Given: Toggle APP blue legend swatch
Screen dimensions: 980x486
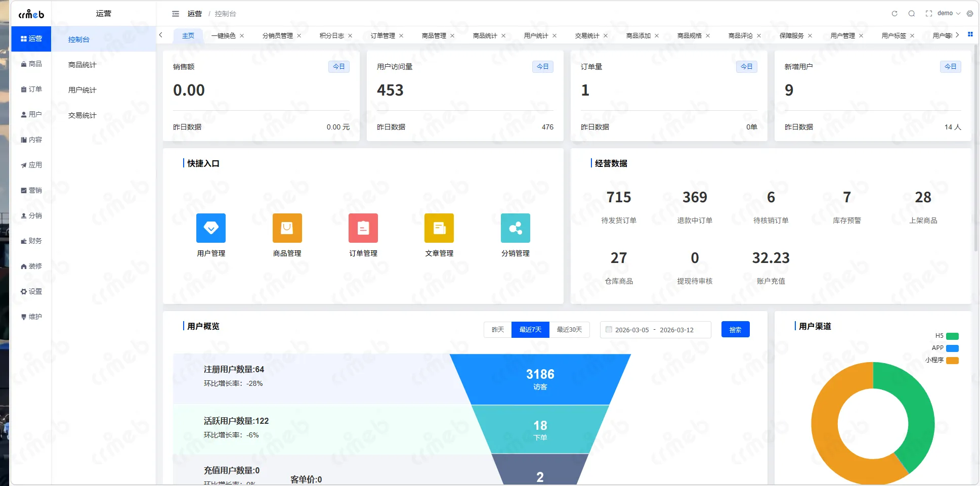Looking at the screenshot, I should point(952,348).
